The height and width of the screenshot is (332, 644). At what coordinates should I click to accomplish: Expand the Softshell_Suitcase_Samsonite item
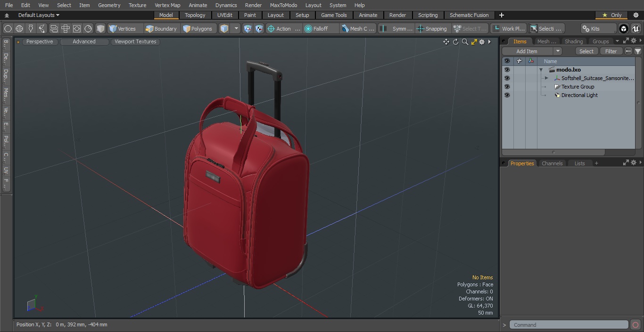click(546, 78)
